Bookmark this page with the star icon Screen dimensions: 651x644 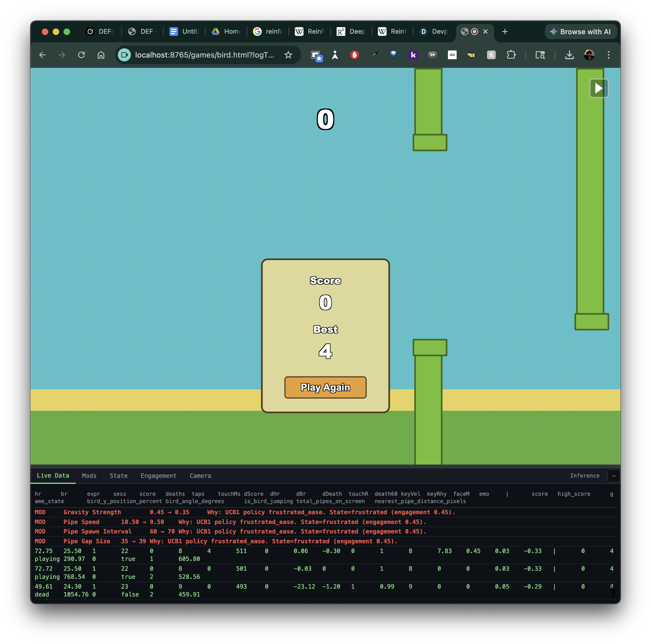click(x=288, y=55)
